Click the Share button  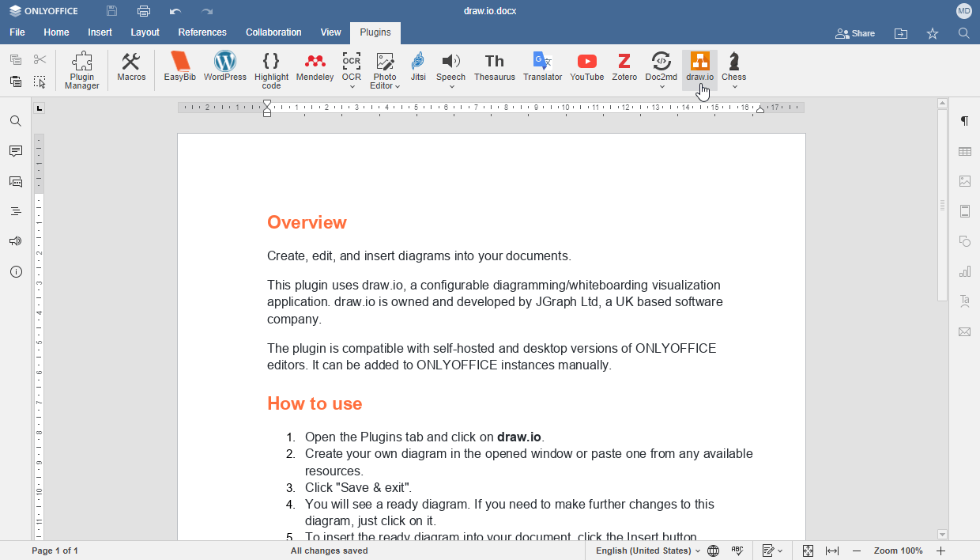click(854, 33)
